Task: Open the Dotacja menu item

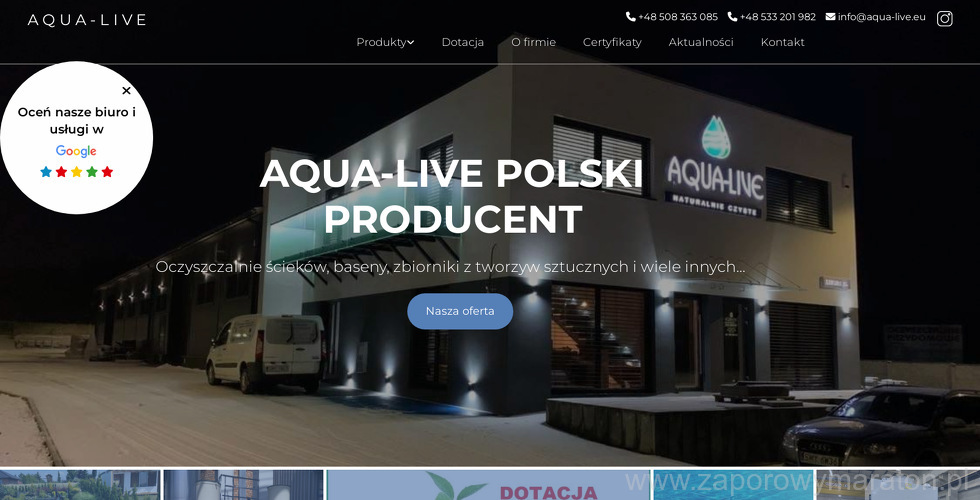Action: pos(462,42)
